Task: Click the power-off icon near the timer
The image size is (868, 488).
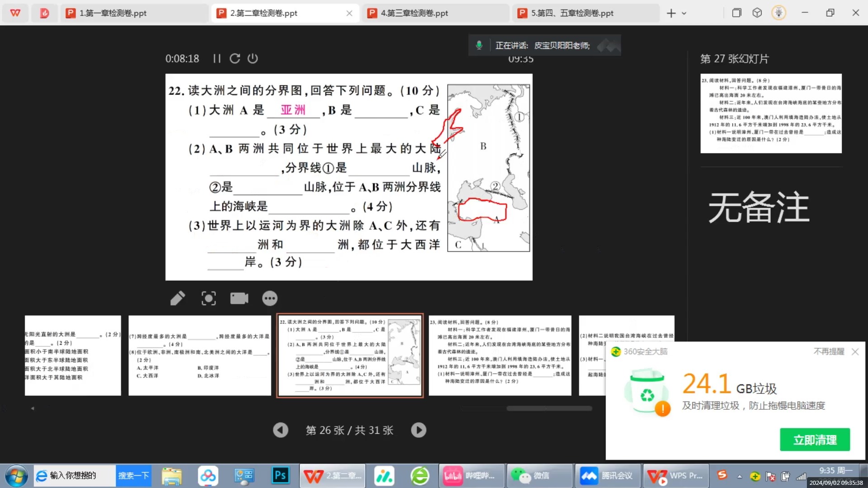Action: click(253, 58)
